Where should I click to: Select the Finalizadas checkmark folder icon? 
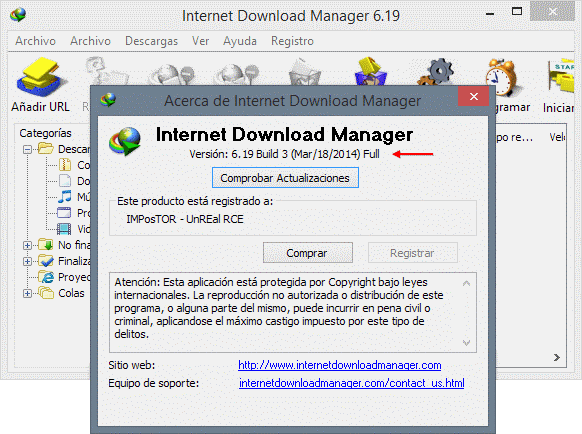click(x=46, y=261)
